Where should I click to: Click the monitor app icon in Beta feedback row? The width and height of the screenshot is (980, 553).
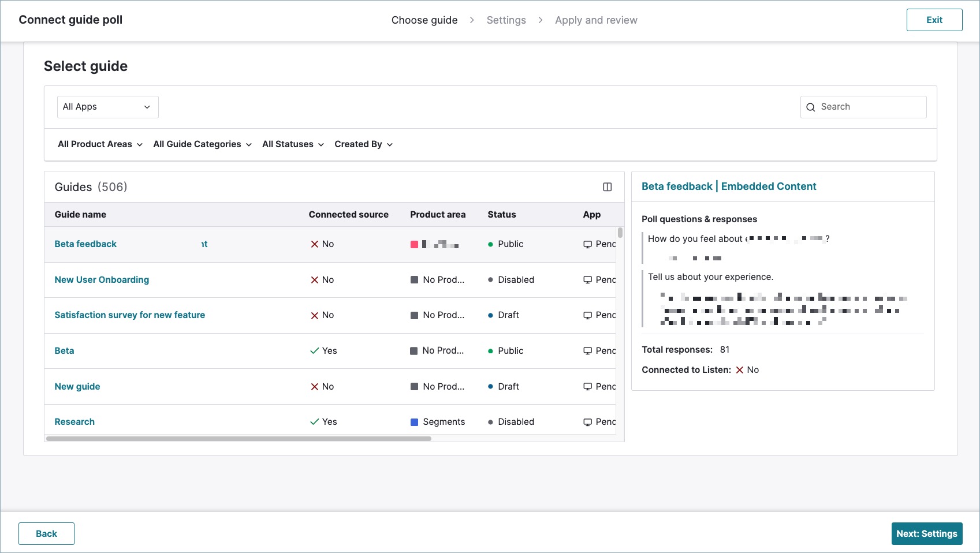coord(587,244)
